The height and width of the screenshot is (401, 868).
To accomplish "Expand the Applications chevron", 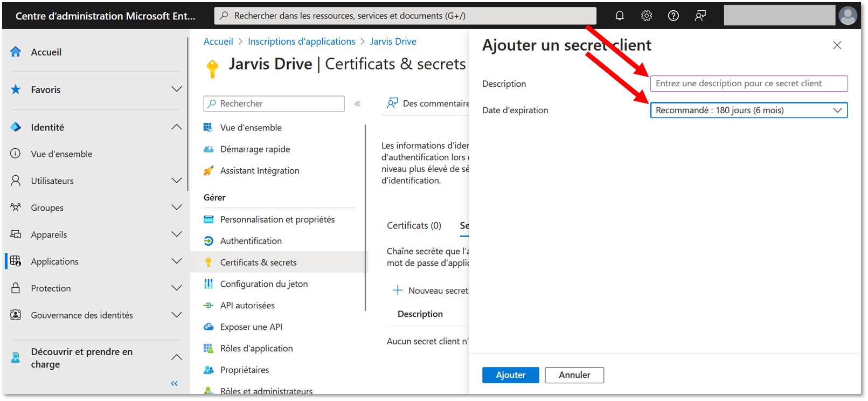I will [x=176, y=261].
